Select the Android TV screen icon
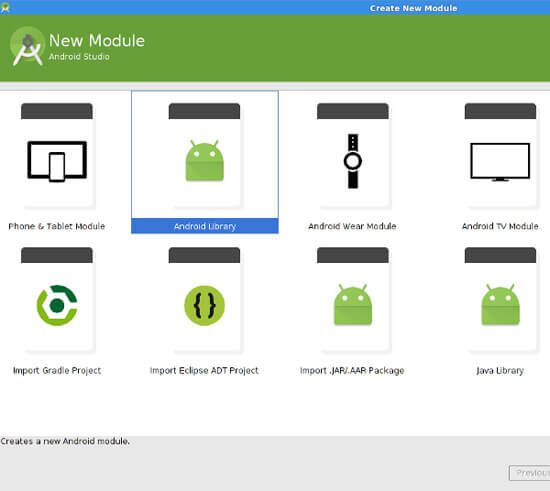550x491 pixels. pos(500,162)
